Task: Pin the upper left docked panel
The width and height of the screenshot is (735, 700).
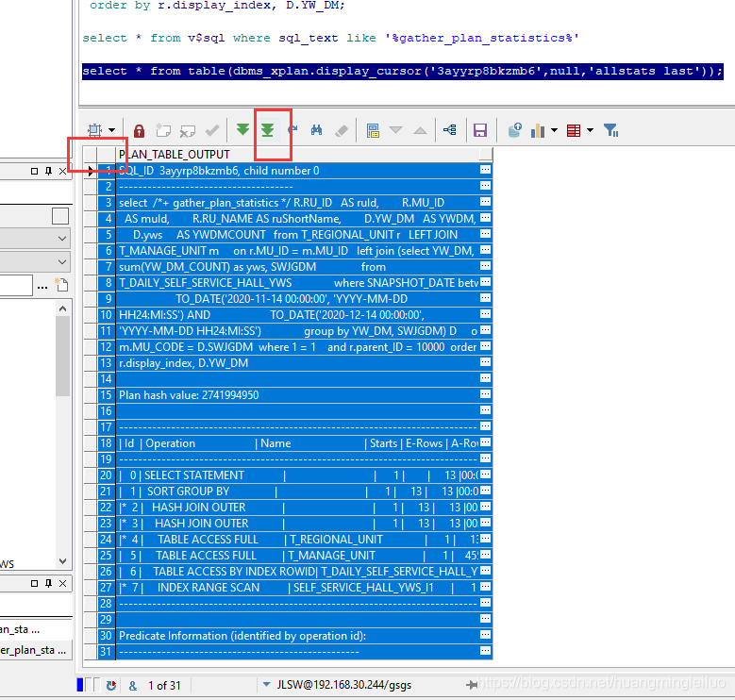Action: coord(48,171)
